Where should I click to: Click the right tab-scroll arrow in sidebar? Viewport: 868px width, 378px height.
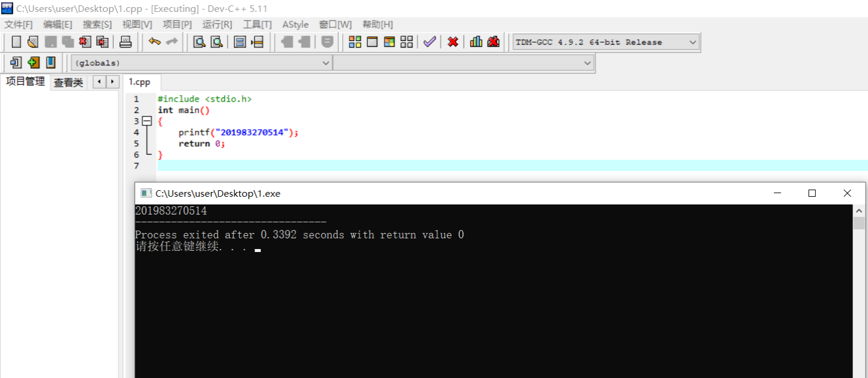point(112,81)
